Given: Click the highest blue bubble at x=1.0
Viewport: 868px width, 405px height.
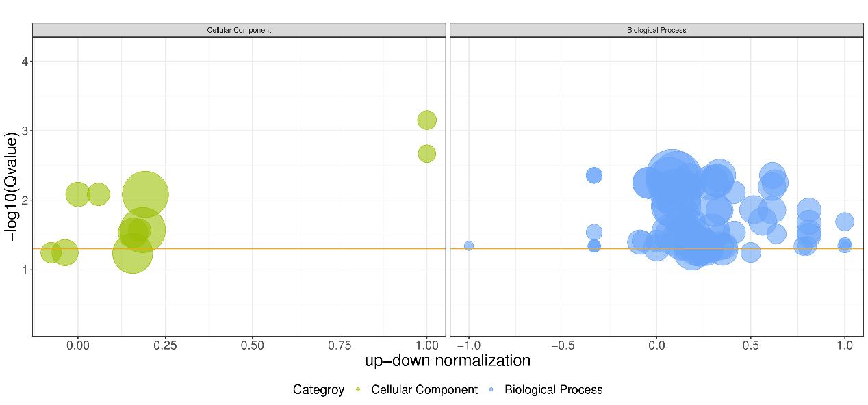Looking at the screenshot, I should click(845, 222).
